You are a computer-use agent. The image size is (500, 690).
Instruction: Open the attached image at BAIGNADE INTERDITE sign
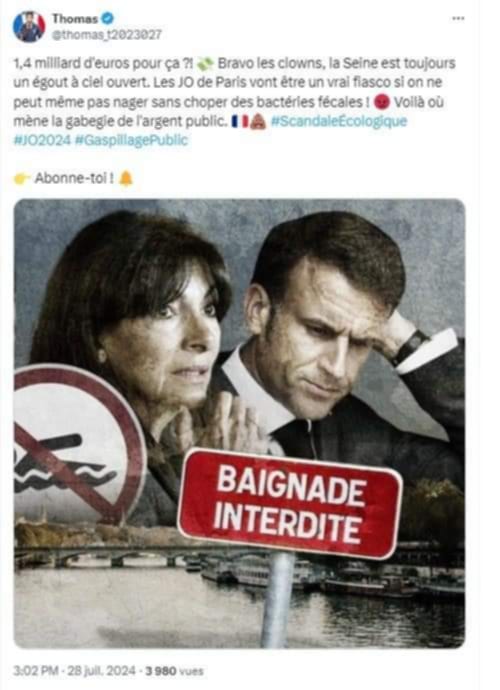(x=290, y=504)
